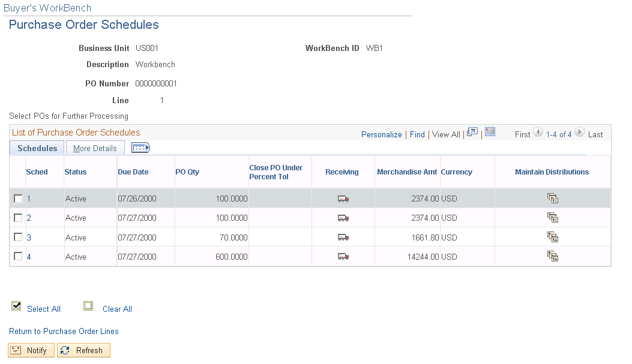Check the checkbox for schedule 3

[x=18, y=236]
